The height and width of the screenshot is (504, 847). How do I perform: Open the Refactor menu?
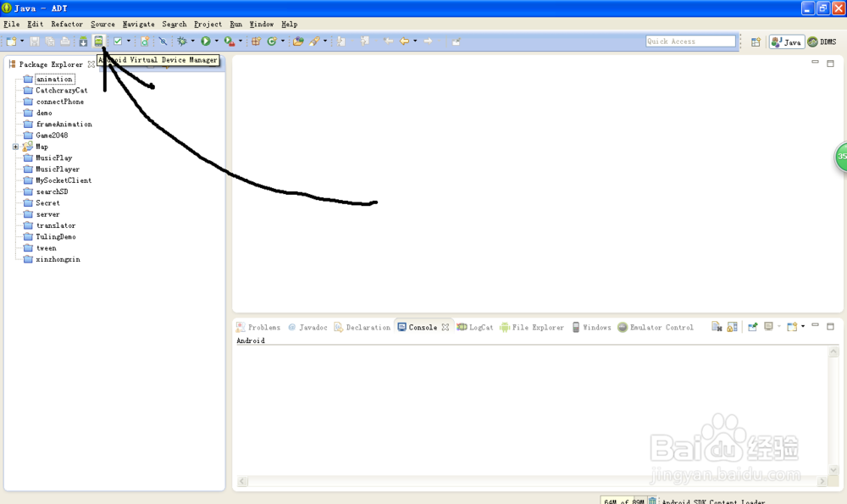(x=67, y=24)
